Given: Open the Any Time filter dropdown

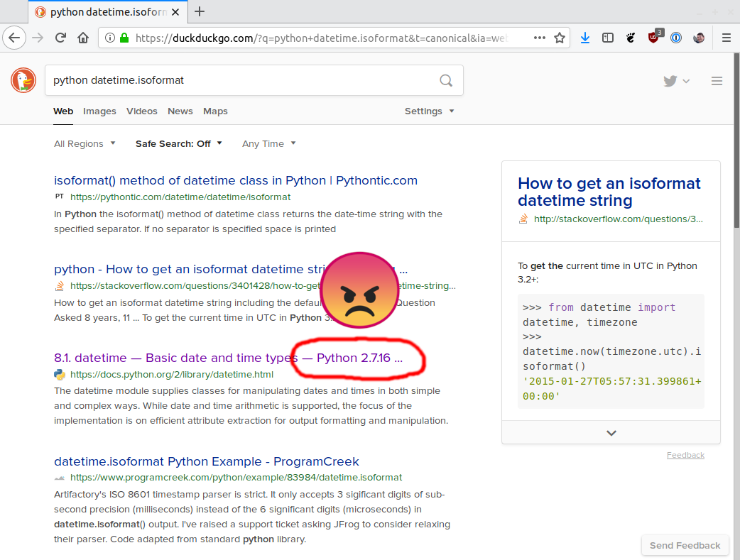Looking at the screenshot, I should [x=268, y=144].
